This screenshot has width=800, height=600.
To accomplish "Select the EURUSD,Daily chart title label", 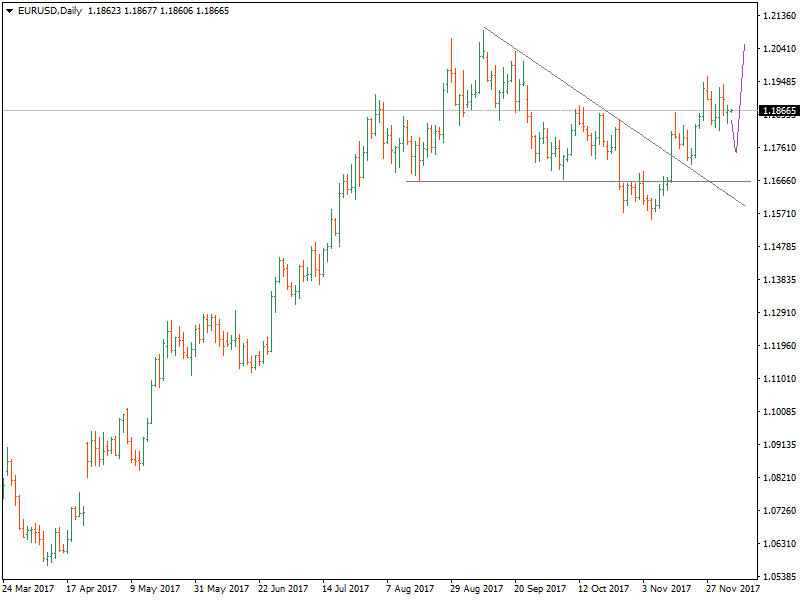I will pyautogui.click(x=52, y=12).
